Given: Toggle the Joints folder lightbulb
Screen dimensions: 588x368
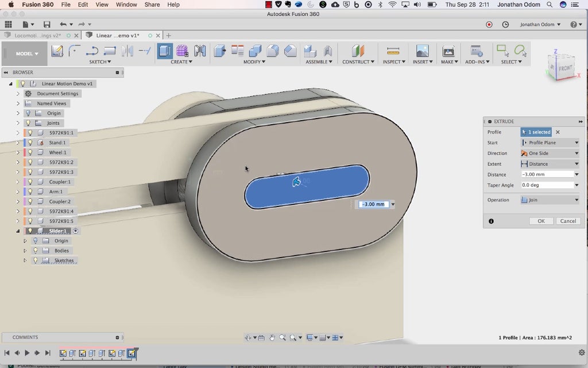Looking at the screenshot, I should pos(28,123).
